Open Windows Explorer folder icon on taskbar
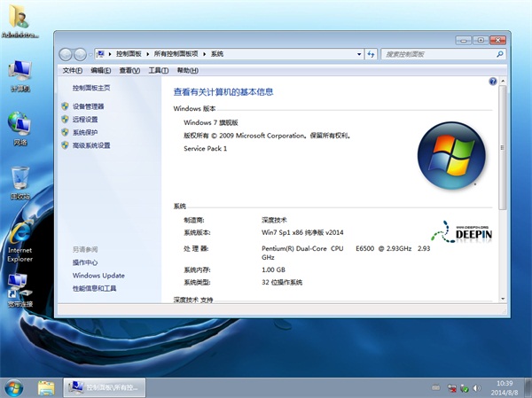The width and height of the screenshot is (532, 398). click(46, 386)
